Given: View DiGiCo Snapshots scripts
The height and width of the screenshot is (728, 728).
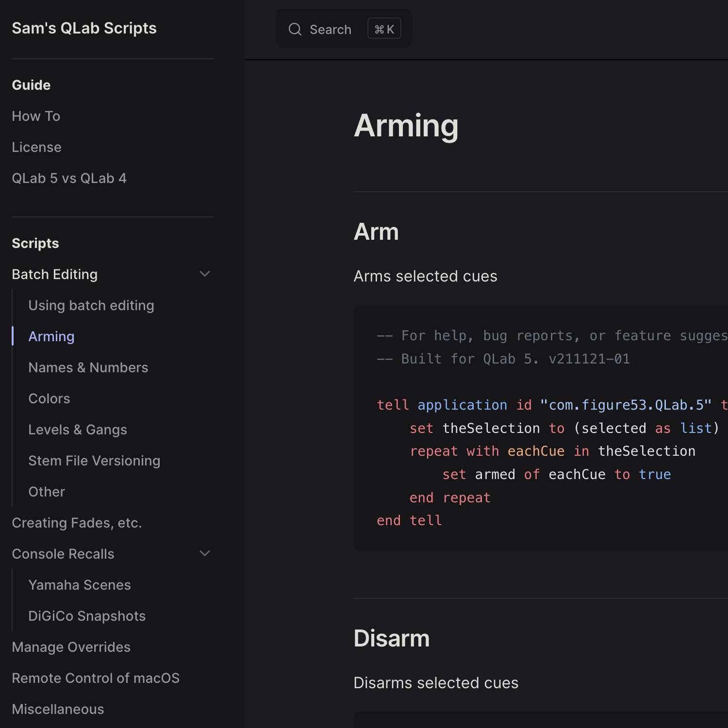Looking at the screenshot, I should (86, 616).
